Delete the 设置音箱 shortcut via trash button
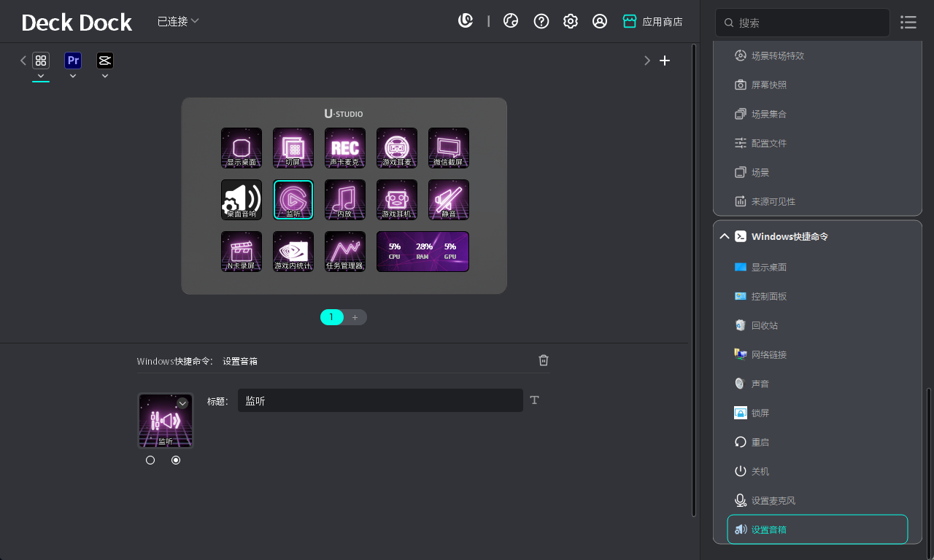Image resolution: width=934 pixels, height=560 pixels. pyautogui.click(x=543, y=359)
